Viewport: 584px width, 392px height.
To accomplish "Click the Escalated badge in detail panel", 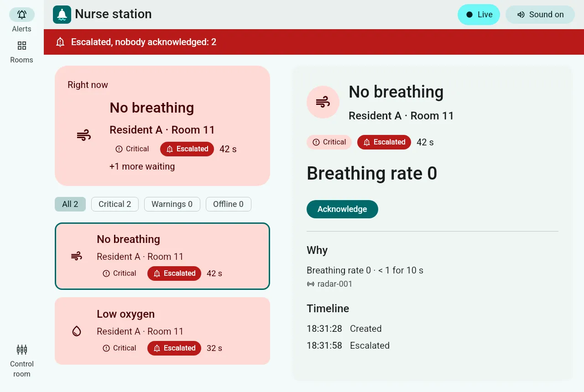I will 384,142.
